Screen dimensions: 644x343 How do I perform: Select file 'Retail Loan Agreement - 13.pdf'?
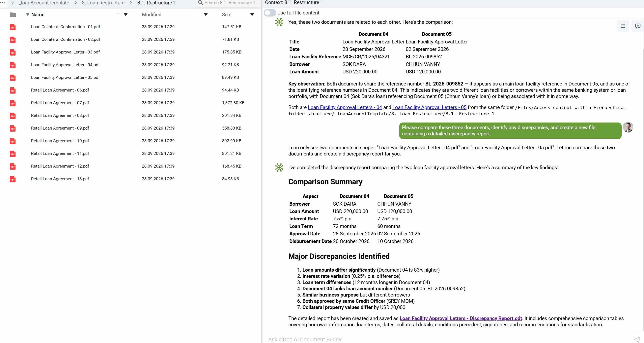[x=60, y=179]
